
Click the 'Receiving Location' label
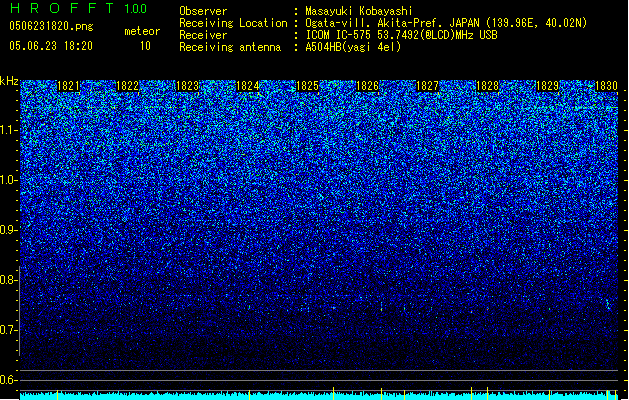tap(233, 23)
